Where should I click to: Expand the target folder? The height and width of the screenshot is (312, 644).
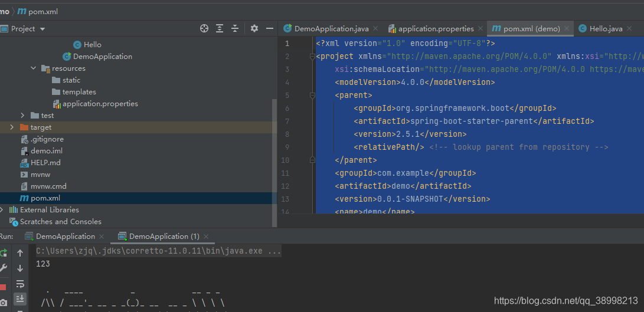click(x=12, y=127)
